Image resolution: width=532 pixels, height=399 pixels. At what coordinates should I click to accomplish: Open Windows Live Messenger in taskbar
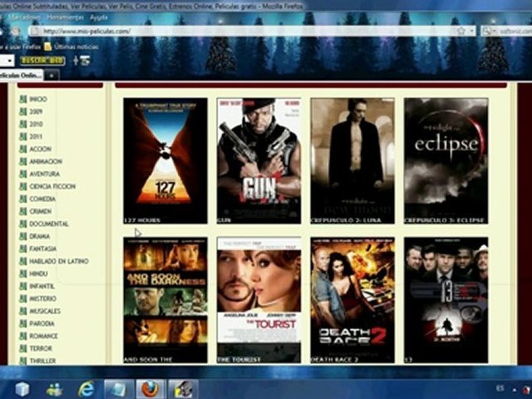coord(54,390)
